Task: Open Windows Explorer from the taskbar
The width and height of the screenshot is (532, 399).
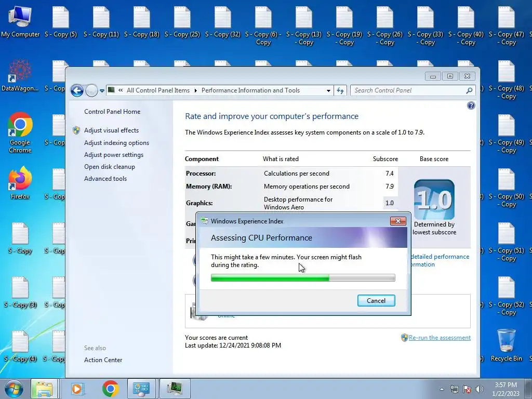Action: coord(44,389)
